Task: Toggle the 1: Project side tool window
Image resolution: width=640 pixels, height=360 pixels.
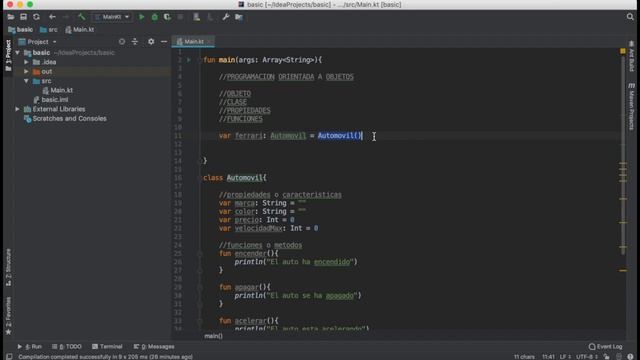Action: coord(8,56)
